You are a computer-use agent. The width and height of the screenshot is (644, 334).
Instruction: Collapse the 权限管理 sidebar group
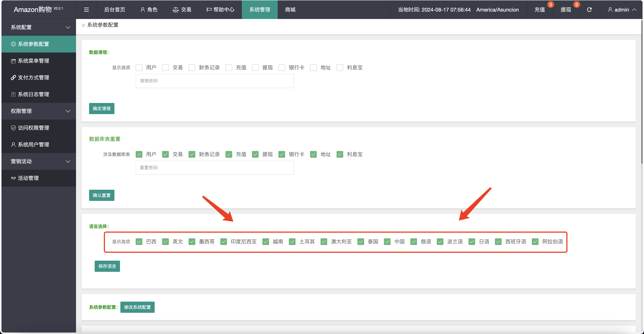[x=67, y=111]
